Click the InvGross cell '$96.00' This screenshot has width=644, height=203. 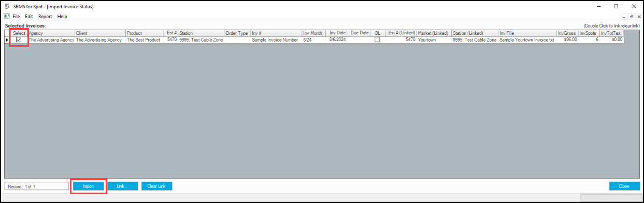click(x=567, y=39)
